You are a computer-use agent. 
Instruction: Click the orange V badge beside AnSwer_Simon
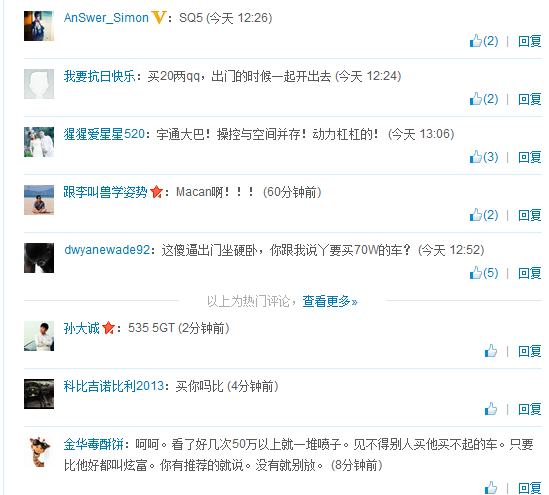[x=158, y=17]
